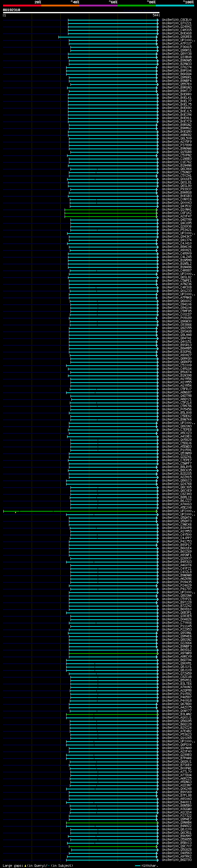Select hit label UniRef100_Q6SL82
197x868 pixels.
click(x=177, y=277)
